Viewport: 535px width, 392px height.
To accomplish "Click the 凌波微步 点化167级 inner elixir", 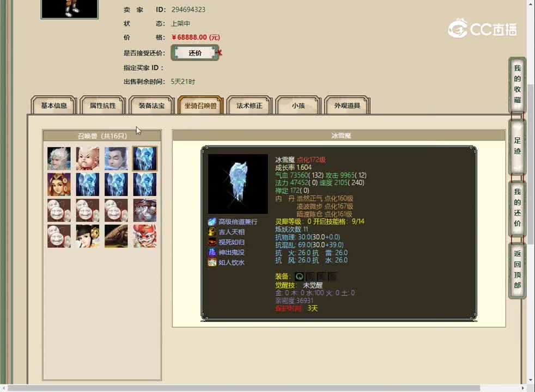I will [325, 206].
